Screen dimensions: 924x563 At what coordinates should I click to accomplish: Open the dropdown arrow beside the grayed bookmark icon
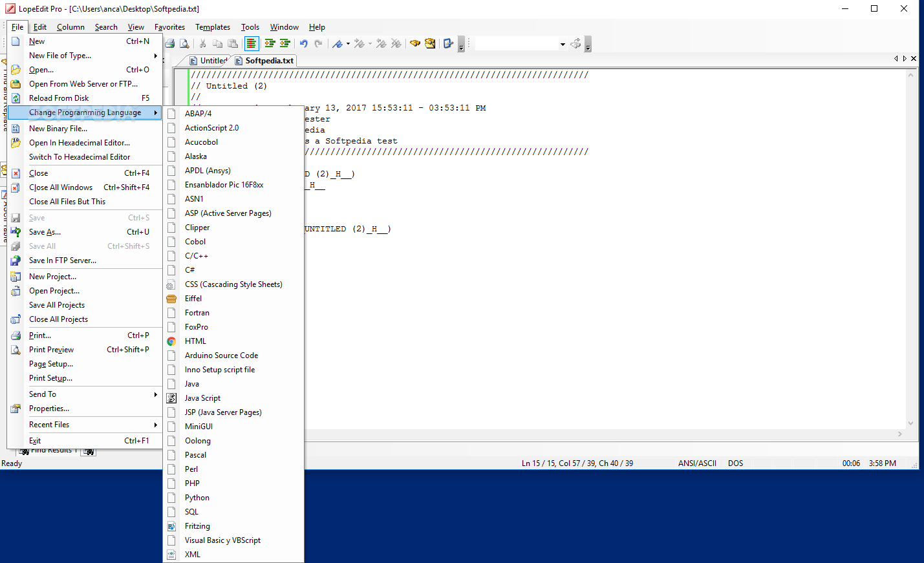370,44
